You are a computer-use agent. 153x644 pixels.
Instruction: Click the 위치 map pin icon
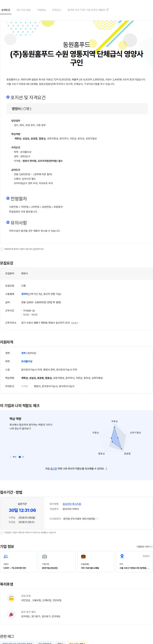(x=122, y=557)
